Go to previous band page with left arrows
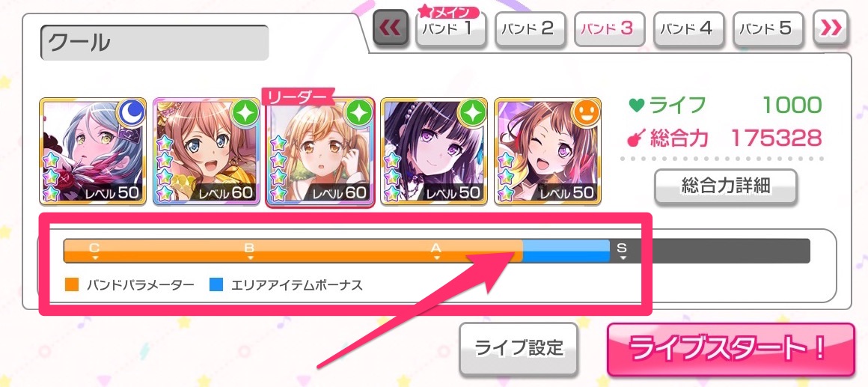This screenshot has height=387, width=868. [x=391, y=28]
